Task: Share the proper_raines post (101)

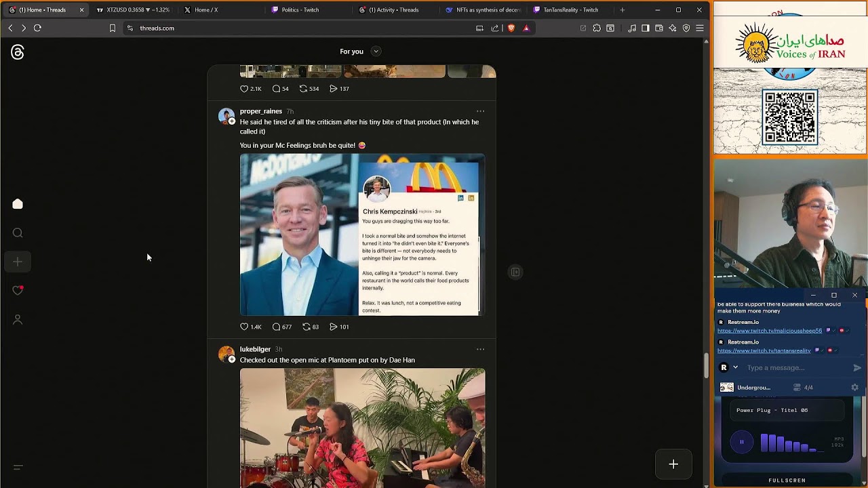Action: click(x=339, y=327)
